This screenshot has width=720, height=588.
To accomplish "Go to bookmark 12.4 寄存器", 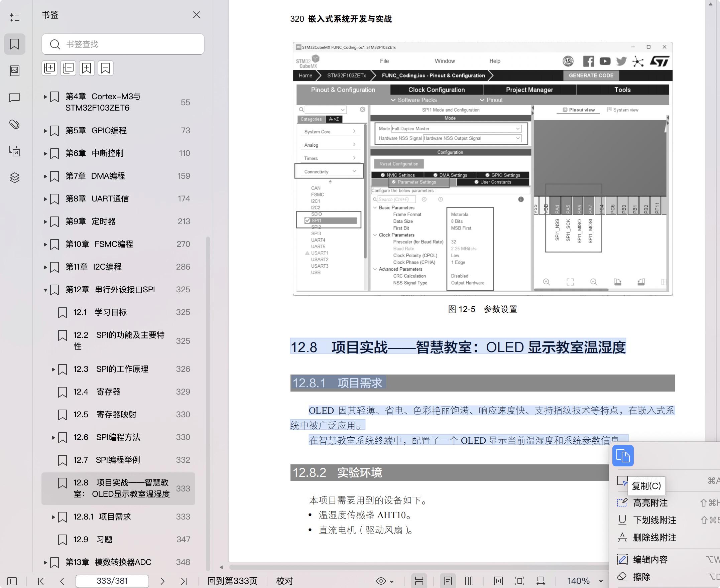I will click(118, 392).
